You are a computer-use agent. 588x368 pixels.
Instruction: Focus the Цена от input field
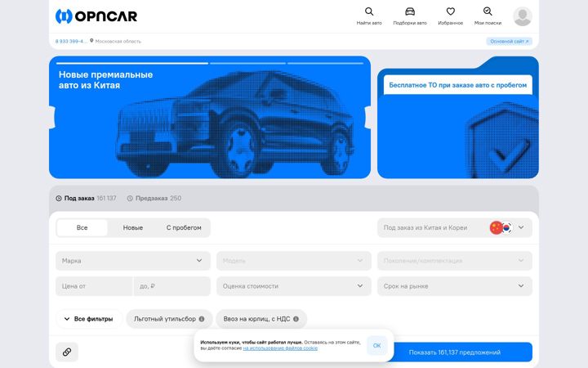94,286
